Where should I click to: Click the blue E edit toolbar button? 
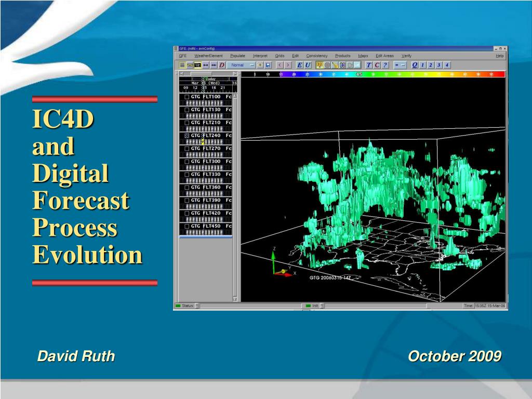point(300,65)
